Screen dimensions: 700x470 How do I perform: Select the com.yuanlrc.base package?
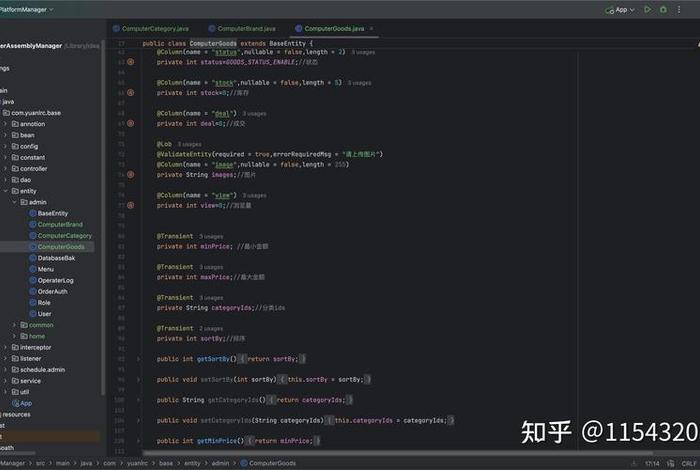tap(32, 113)
